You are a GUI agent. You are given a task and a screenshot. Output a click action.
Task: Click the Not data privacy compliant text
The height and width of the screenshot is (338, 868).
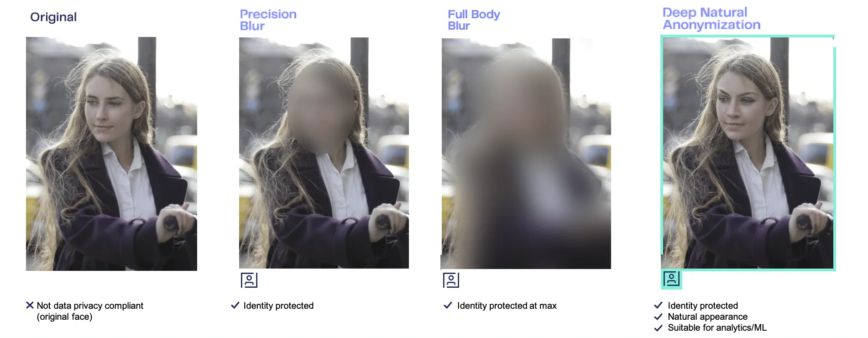pos(90,311)
